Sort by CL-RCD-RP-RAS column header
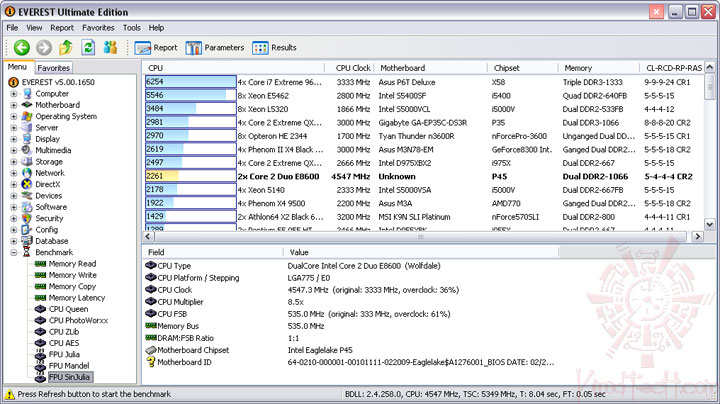The width and height of the screenshot is (720, 404). coord(672,68)
